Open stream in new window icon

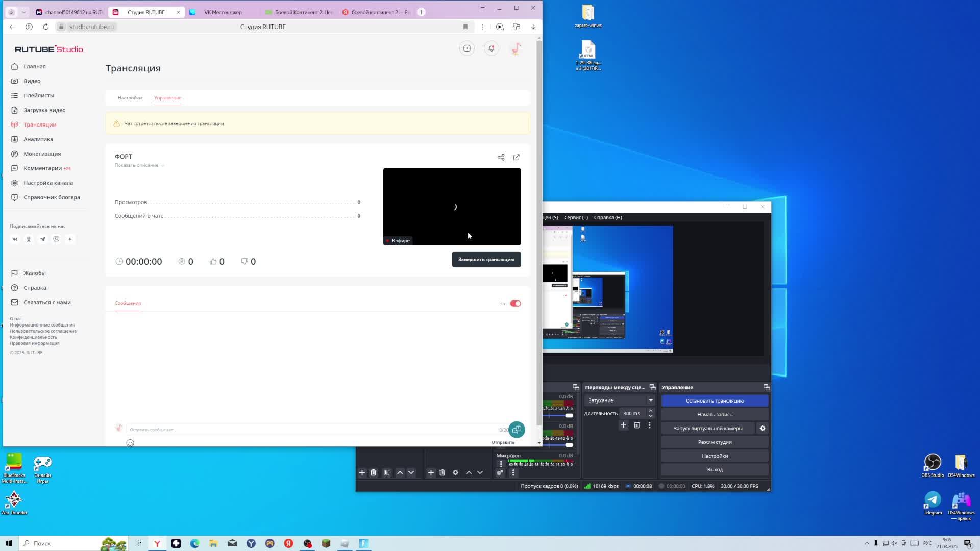click(516, 157)
